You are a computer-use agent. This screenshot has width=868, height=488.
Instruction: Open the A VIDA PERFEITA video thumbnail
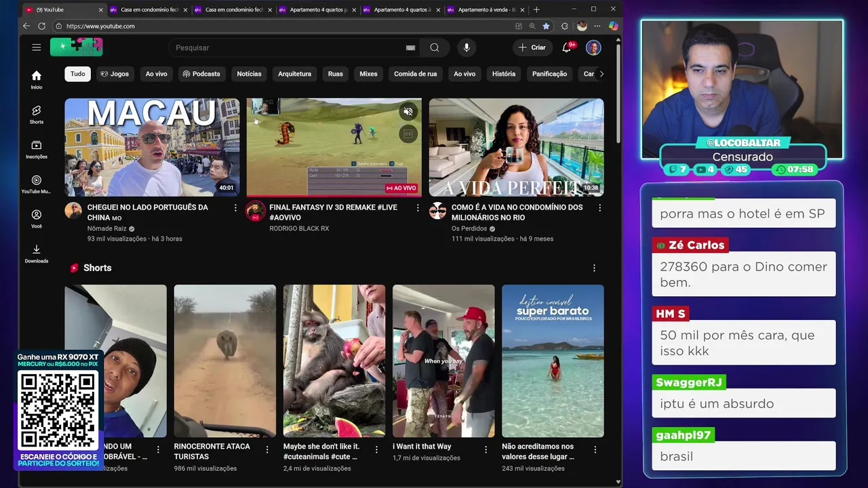pos(516,147)
